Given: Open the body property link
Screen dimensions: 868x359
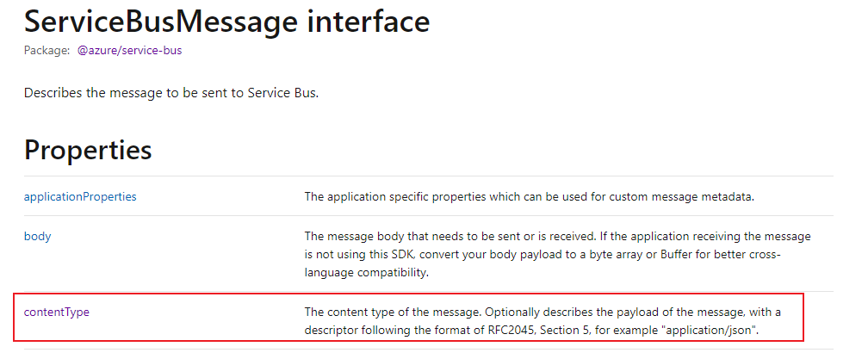Looking at the screenshot, I should [38, 236].
